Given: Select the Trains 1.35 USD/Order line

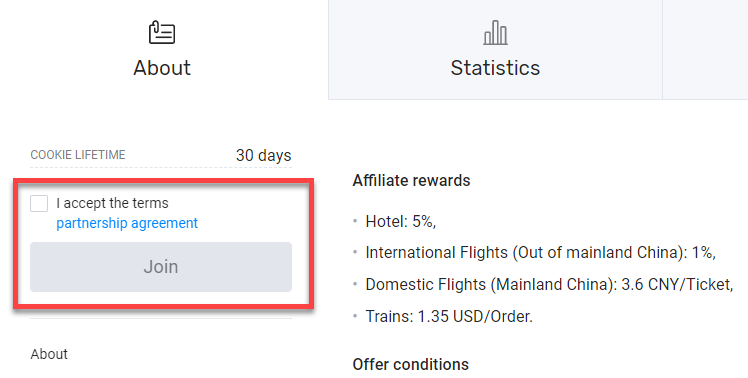Looking at the screenshot, I should 449,316.
